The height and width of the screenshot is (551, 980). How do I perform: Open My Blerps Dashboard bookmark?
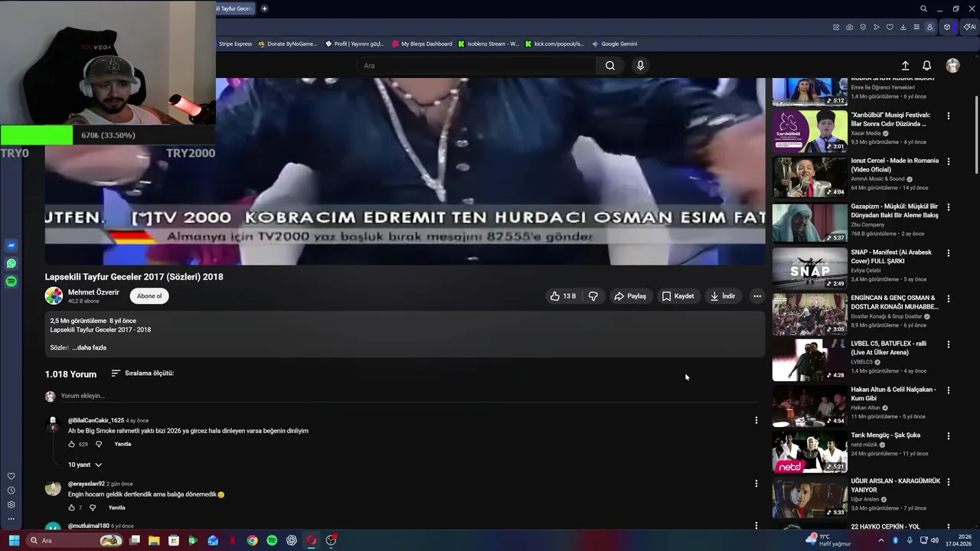coord(421,44)
